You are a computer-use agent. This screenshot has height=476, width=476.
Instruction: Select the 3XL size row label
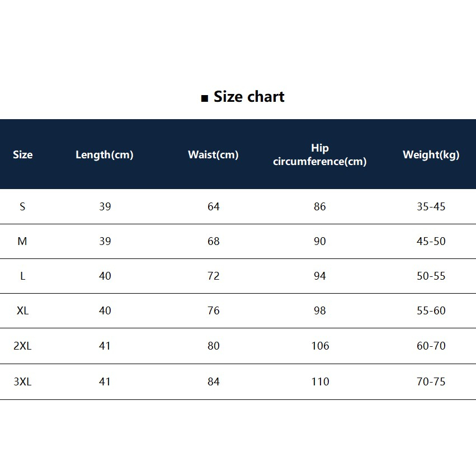[x=22, y=381]
